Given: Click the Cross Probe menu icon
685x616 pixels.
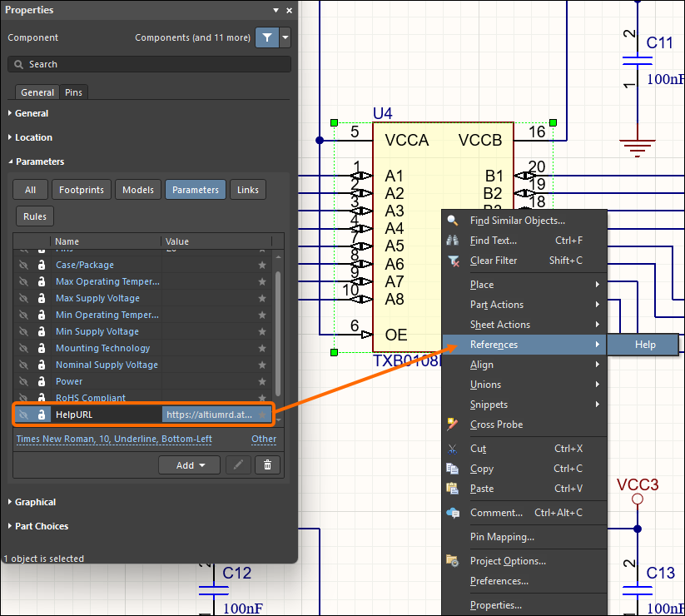Looking at the screenshot, I should pos(453,425).
